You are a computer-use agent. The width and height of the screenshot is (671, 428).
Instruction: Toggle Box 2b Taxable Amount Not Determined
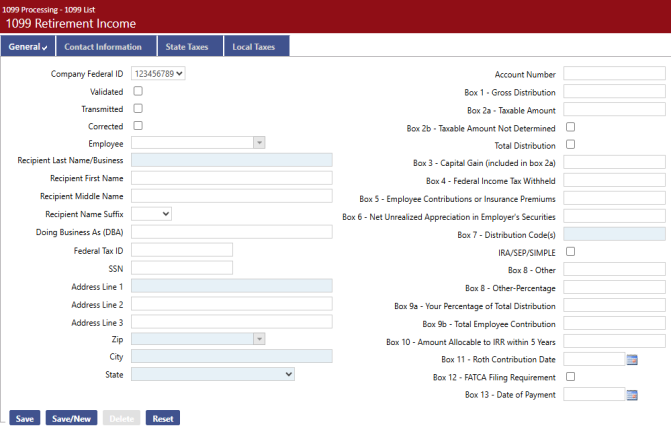coord(571,127)
